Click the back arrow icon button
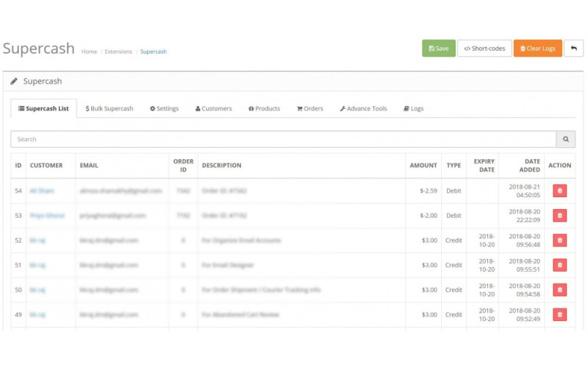The image size is (588, 368). pyautogui.click(x=574, y=49)
